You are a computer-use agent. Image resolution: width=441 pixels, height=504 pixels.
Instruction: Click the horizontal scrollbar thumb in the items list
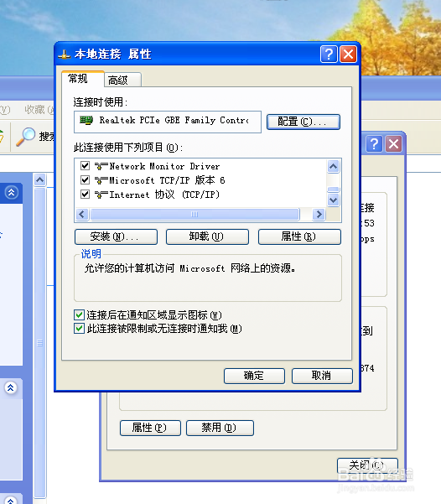[195, 215]
